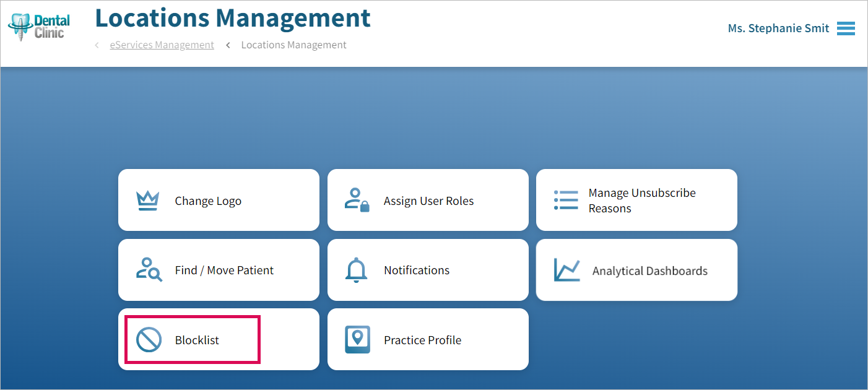Viewport: 868px width, 390px height.
Task: Click the line chart icon for Analytical Dashboards
Action: (x=566, y=270)
